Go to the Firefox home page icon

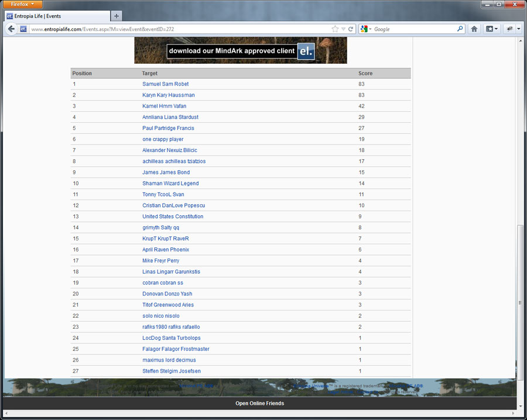pyautogui.click(x=474, y=29)
